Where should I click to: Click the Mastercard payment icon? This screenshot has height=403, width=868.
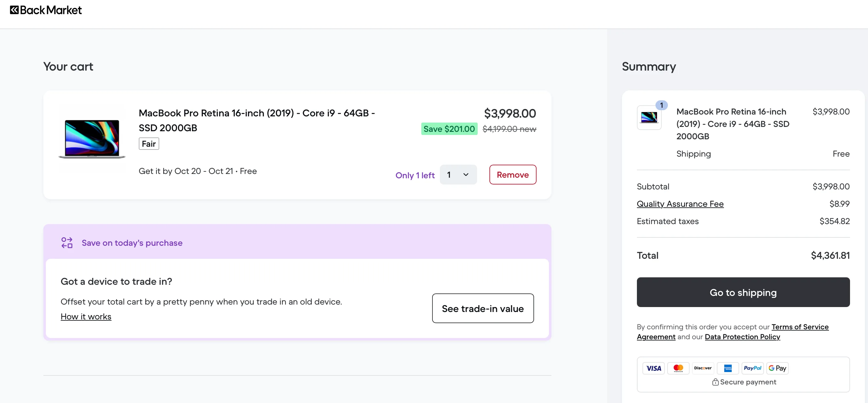point(678,368)
